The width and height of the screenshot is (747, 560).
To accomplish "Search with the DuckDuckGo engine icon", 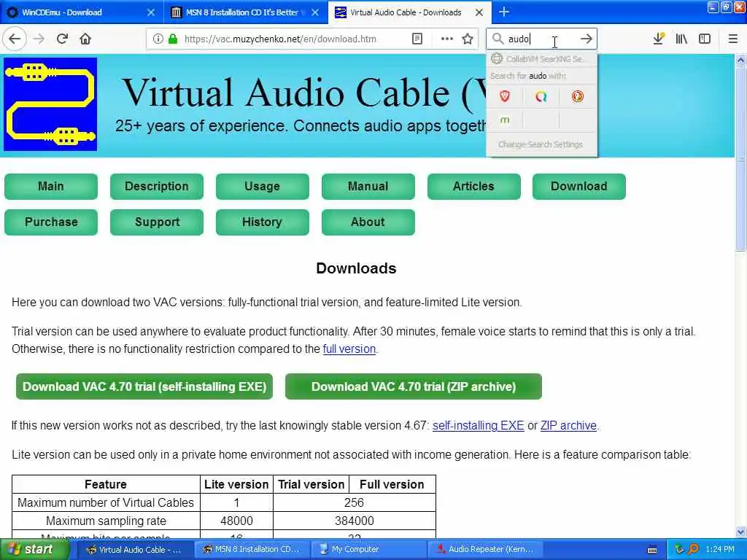I will (x=578, y=97).
